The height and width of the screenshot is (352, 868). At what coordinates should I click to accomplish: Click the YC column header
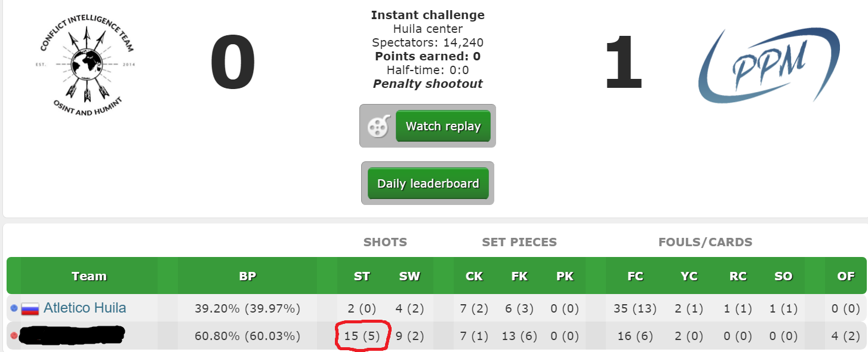click(689, 276)
